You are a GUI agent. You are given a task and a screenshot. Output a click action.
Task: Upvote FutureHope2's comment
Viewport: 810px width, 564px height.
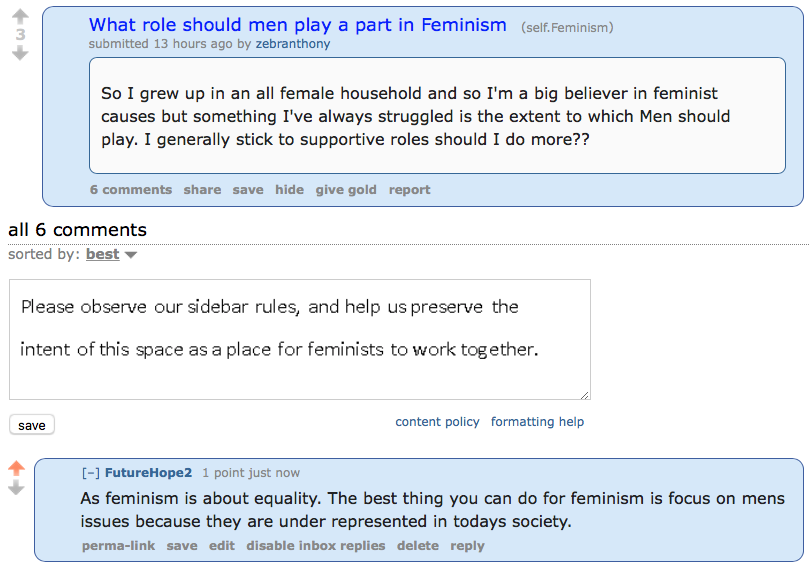[x=16, y=468]
